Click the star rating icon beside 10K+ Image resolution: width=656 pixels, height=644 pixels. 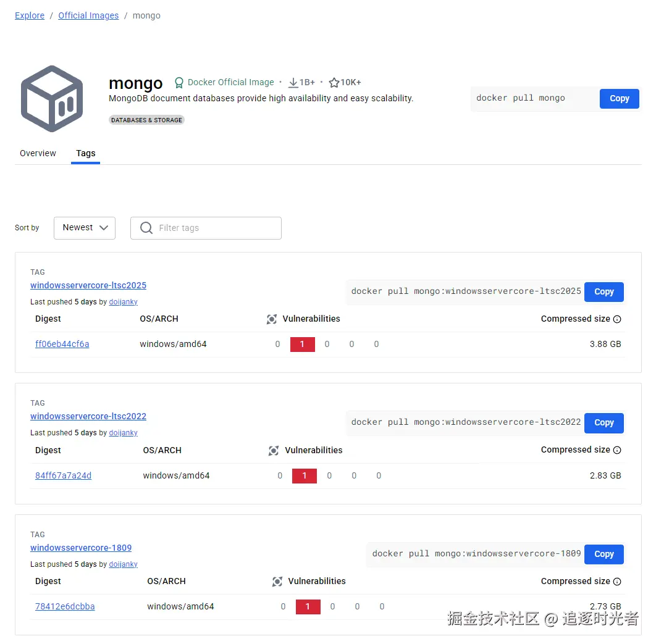coord(334,82)
